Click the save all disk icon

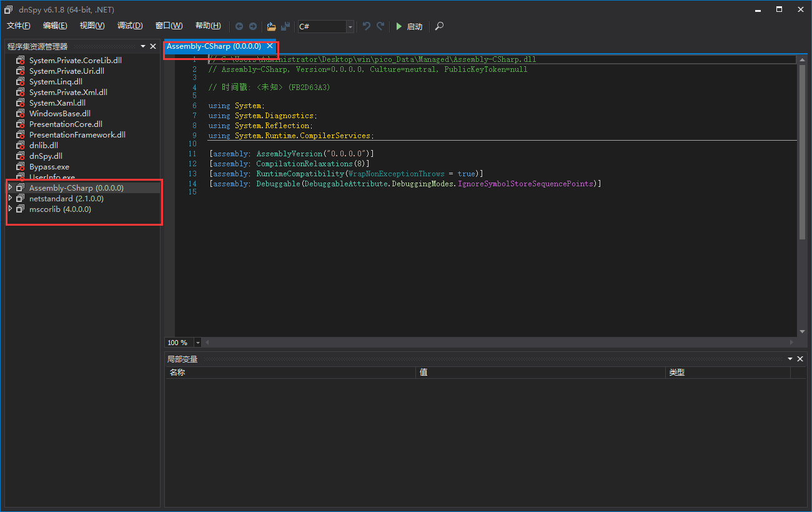click(x=285, y=26)
